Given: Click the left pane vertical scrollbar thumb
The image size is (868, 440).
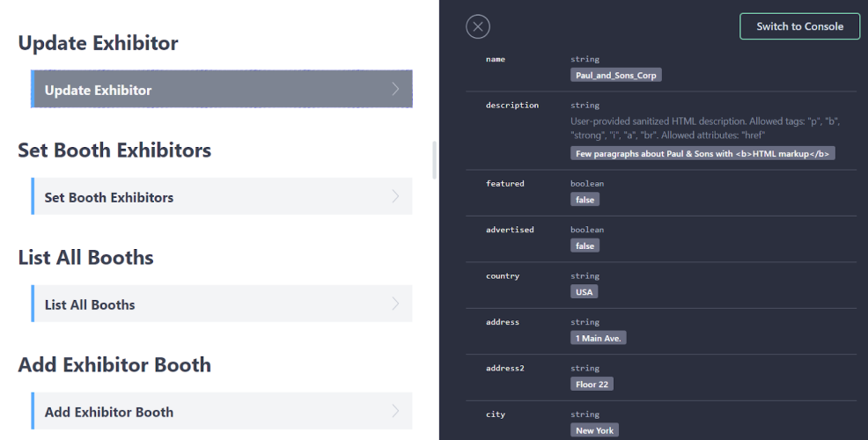Looking at the screenshot, I should click(435, 160).
